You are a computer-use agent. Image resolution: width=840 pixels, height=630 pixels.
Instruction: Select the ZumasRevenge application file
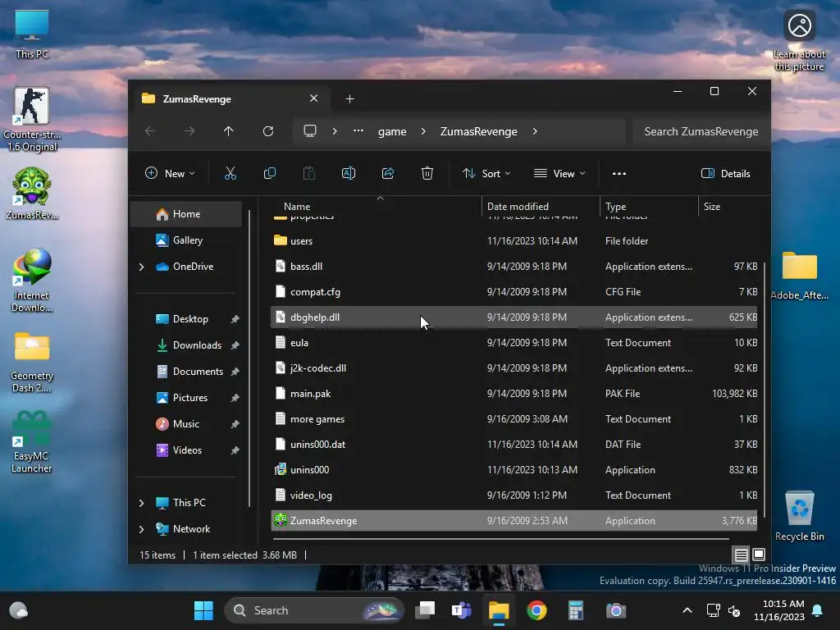(x=514, y=520)
